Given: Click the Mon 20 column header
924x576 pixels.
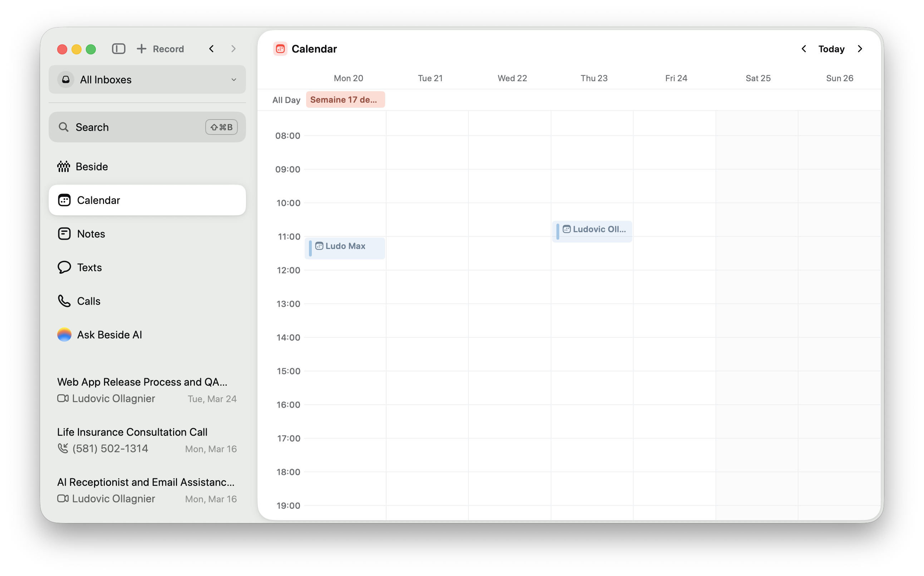Looking at the screenshot, I should click(x=348, y=78).
